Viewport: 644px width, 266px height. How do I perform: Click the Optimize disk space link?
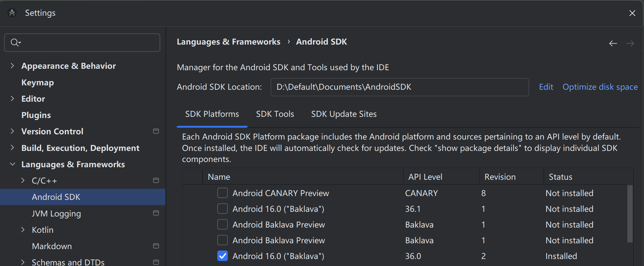600,87
